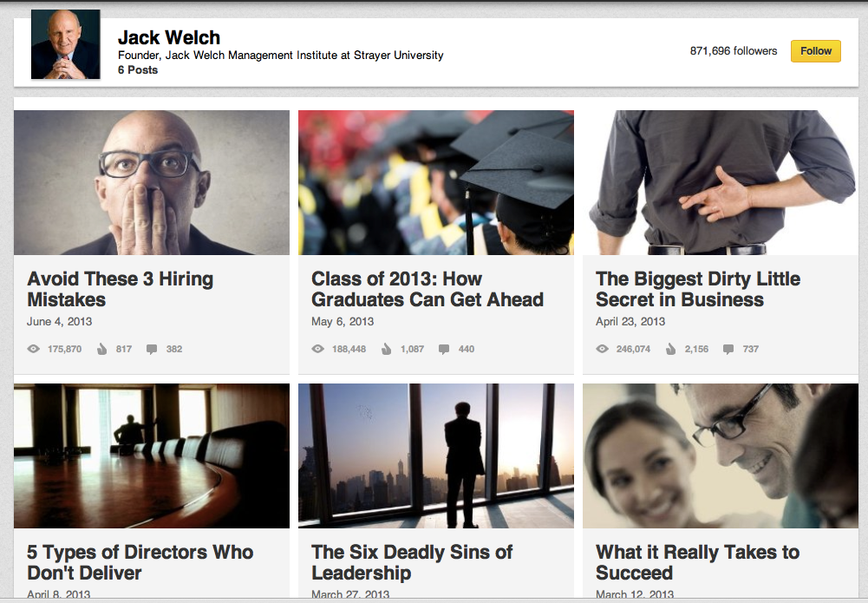
Task: Click the Follow button
Action: pos(815,50)
